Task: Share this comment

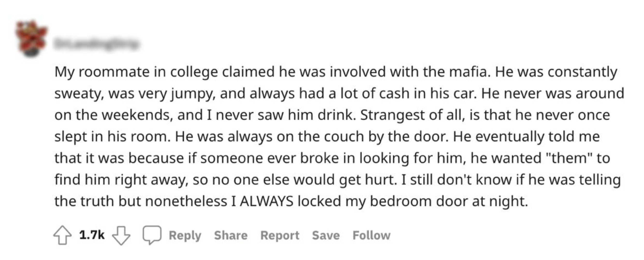Action: [x=231, y=235]
